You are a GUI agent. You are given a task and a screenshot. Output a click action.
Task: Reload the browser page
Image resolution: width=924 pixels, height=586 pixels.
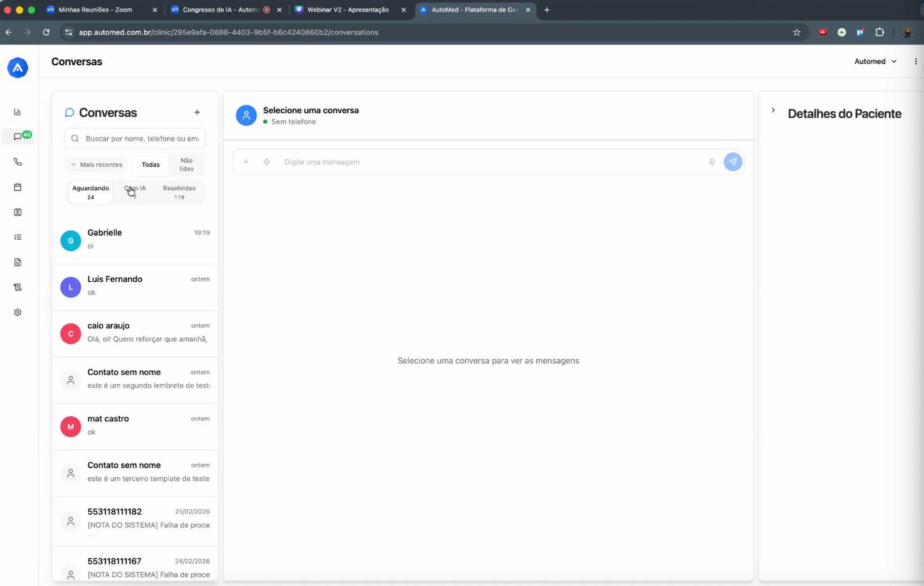(46, 32)
